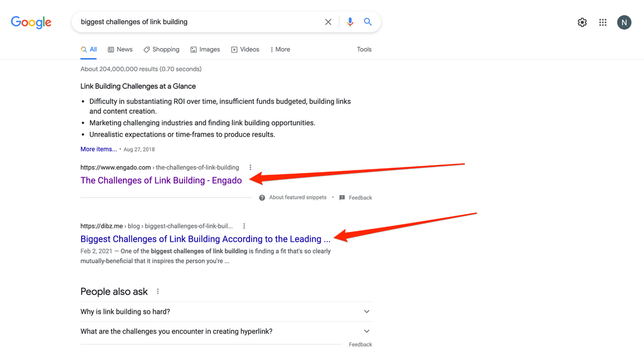Open options menu beside dibz.me result

click(244, 226)
